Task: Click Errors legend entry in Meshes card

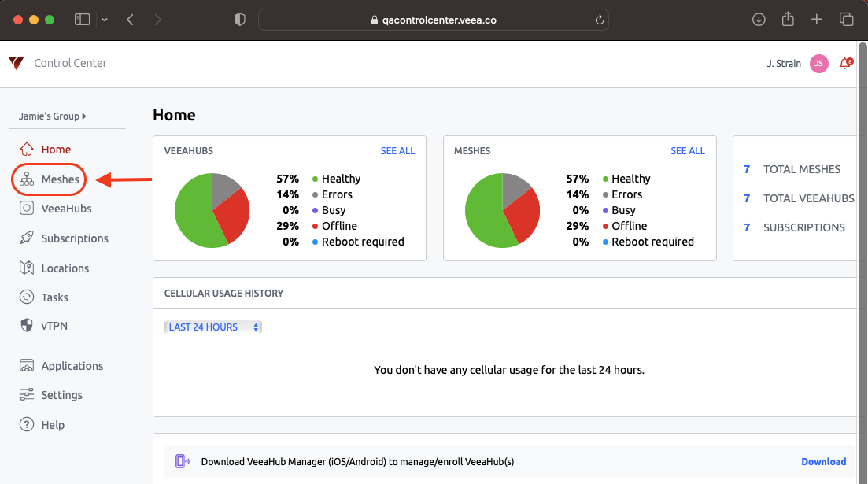Action: 622,194
